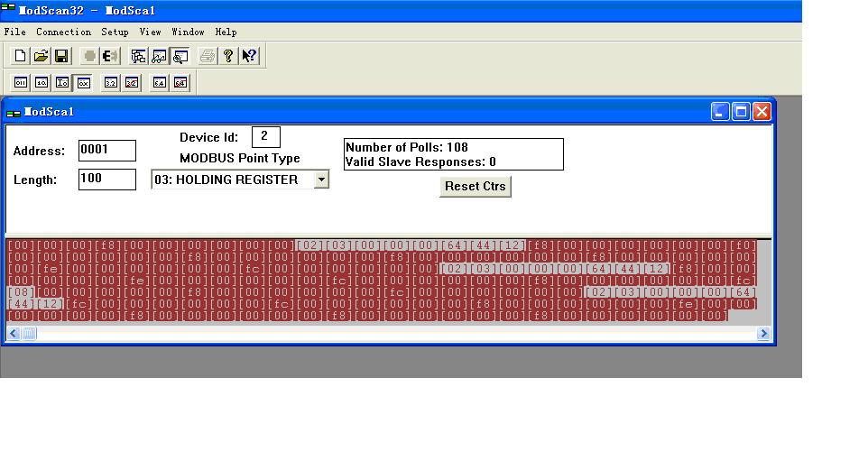Click the Number of Polls: 108 text

point(407,147)
